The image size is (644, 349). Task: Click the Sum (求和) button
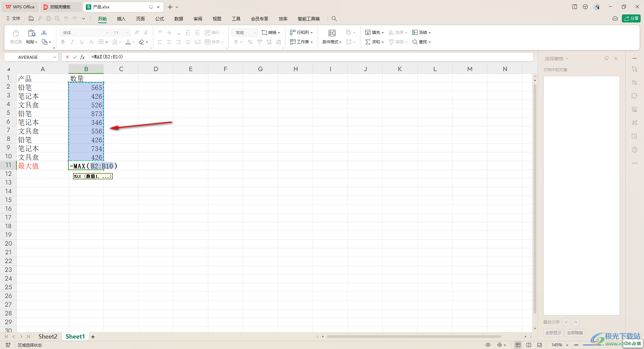[x=374, y=42]
